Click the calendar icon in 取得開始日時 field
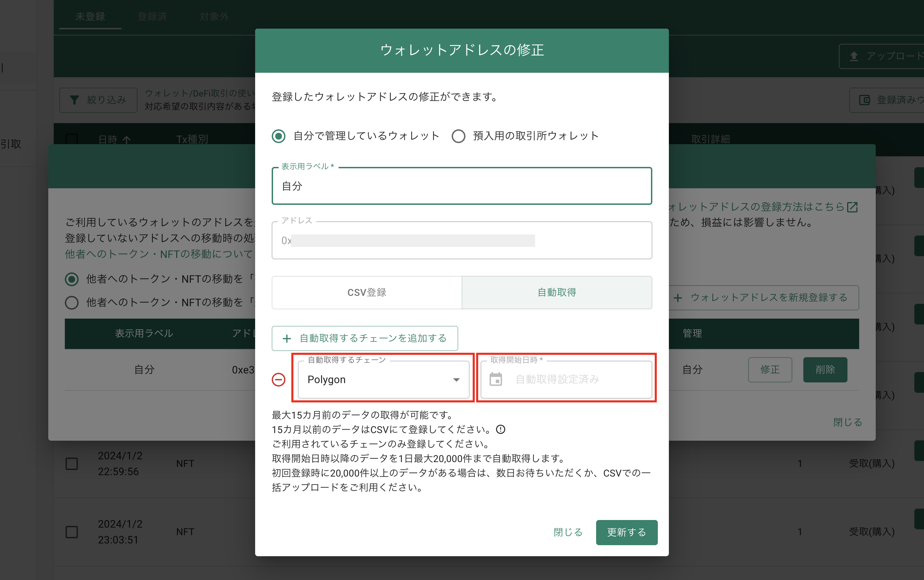924x580 pixels. coord(495,379)
